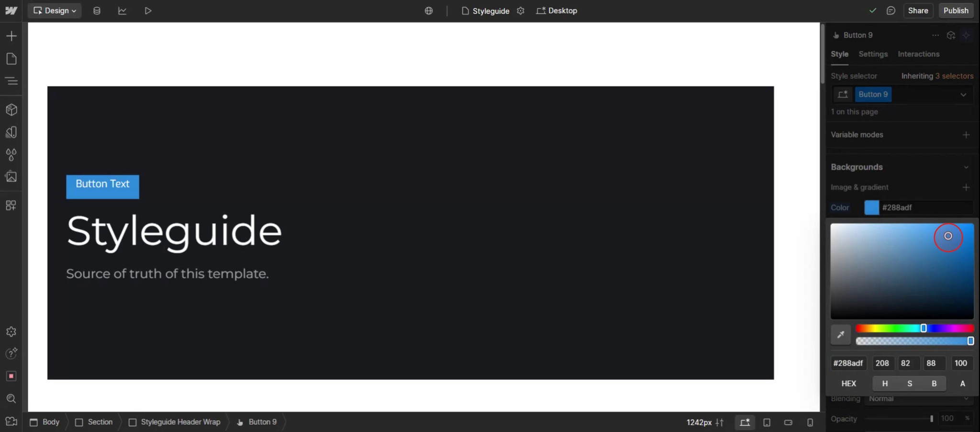
Task: Select the eyedropper color picker tool
Action: 841,334
